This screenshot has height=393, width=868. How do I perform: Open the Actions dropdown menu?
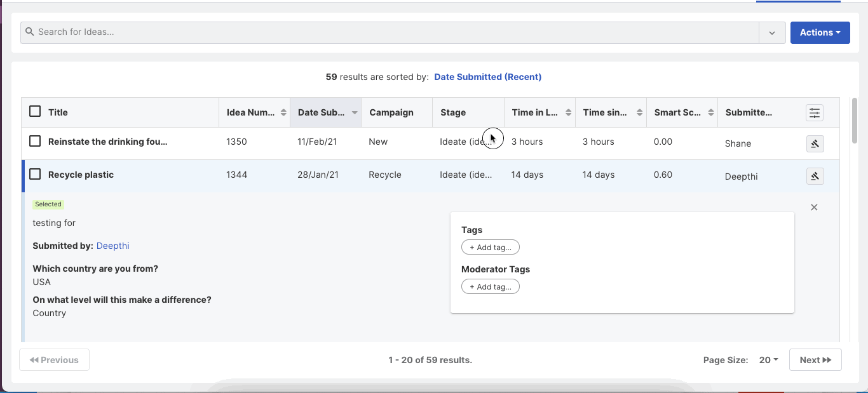[x=820, y=32]
